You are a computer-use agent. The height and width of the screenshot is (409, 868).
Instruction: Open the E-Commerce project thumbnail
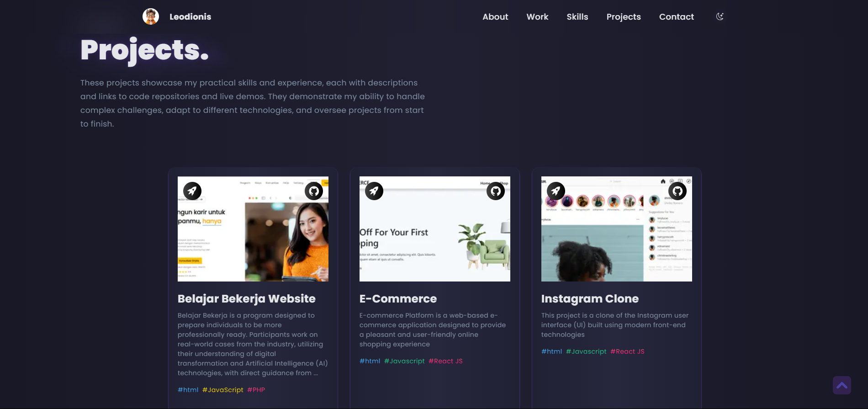434,238
